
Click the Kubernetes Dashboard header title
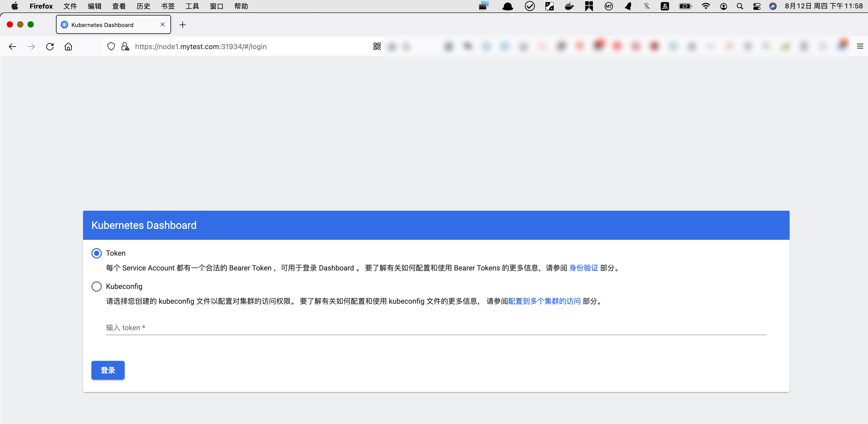pyautogui.click(x=144, y=225)
